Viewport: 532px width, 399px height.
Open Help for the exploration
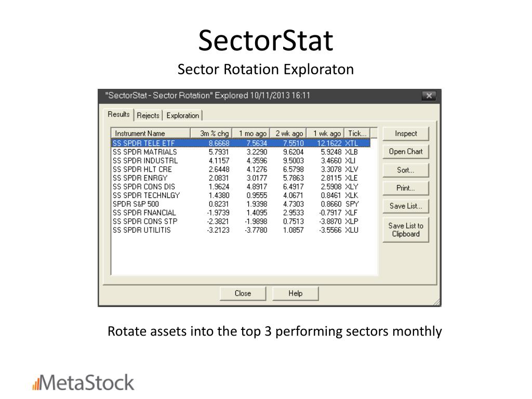click(x=296, y=294)
